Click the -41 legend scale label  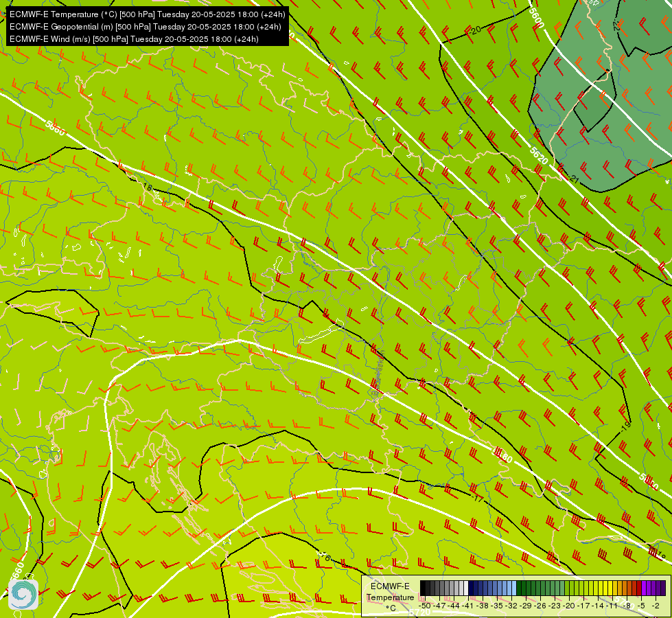[x=468, y=606]
